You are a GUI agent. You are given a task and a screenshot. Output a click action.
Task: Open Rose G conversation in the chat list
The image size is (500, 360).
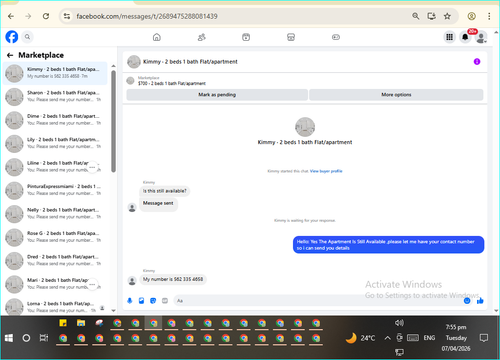(55, 237)
